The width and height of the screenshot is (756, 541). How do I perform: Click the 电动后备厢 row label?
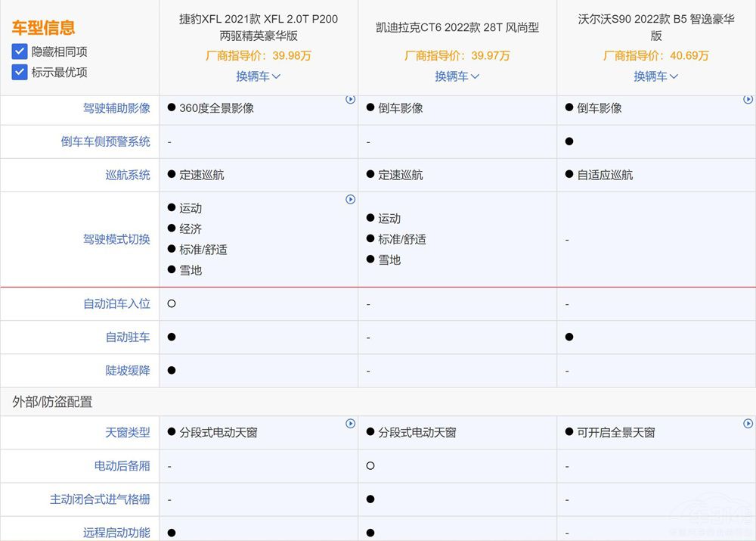(122, 466)
